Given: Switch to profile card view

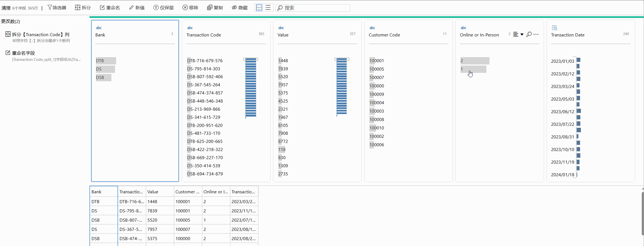Looking at the screenshot, I should coord(259,8).
